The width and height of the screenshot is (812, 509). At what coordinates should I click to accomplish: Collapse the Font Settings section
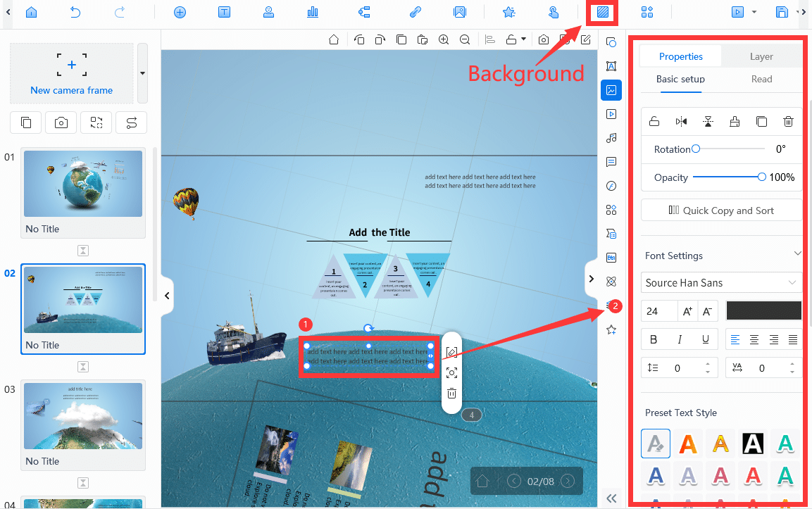(797, 253)
